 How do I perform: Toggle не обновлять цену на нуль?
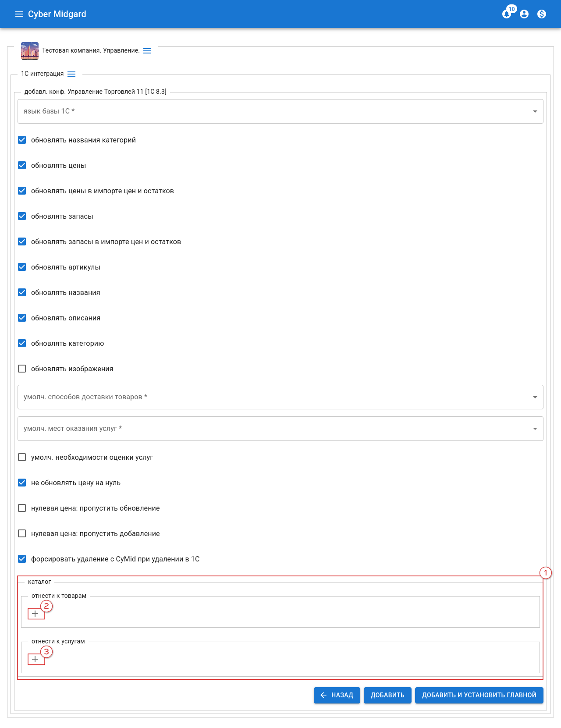tap(22, 483)
